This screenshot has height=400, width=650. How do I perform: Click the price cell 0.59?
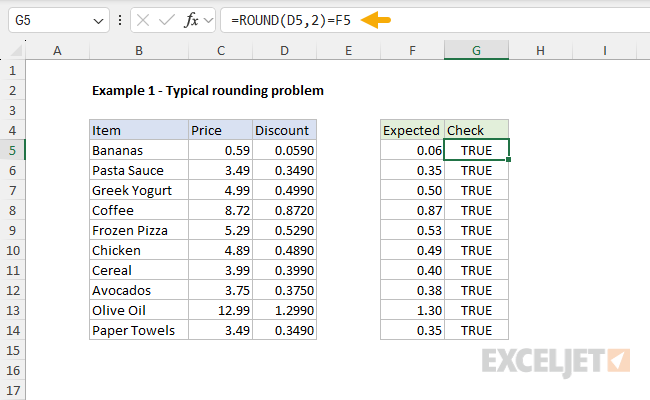tap(221, 150)
